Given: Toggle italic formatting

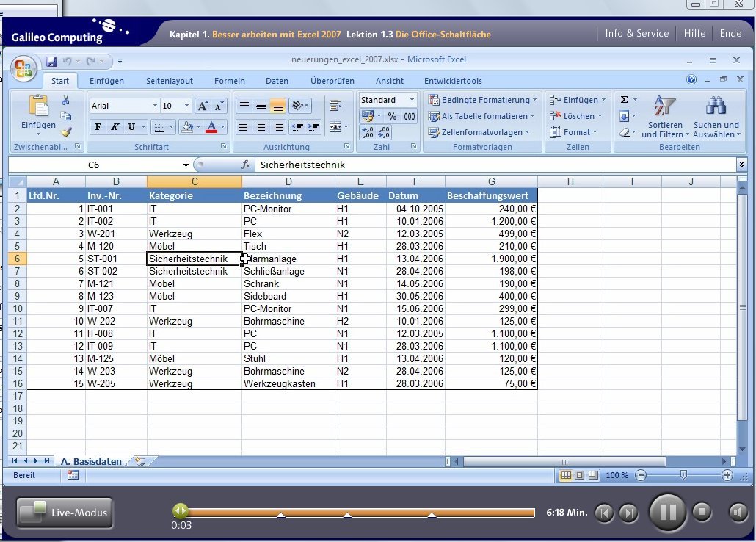Looking at the screenshot, I should pos(115,127).
